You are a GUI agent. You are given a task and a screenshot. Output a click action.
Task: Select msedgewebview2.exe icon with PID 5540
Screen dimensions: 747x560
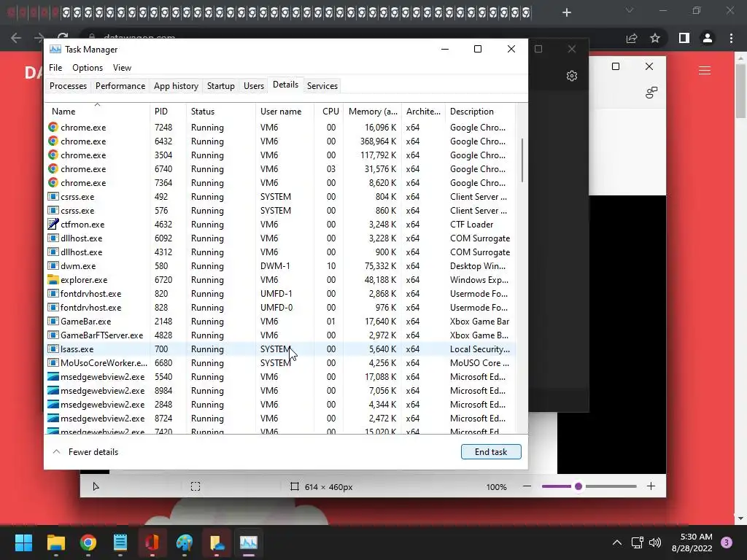tap(53, 376)
